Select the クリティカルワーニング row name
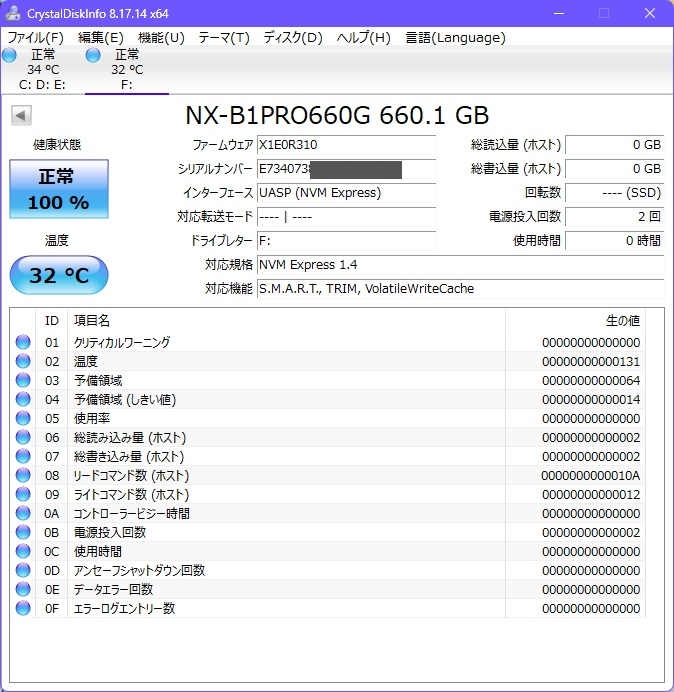The image size is (674, 692). pyautogui.click(x=122, y=342)
